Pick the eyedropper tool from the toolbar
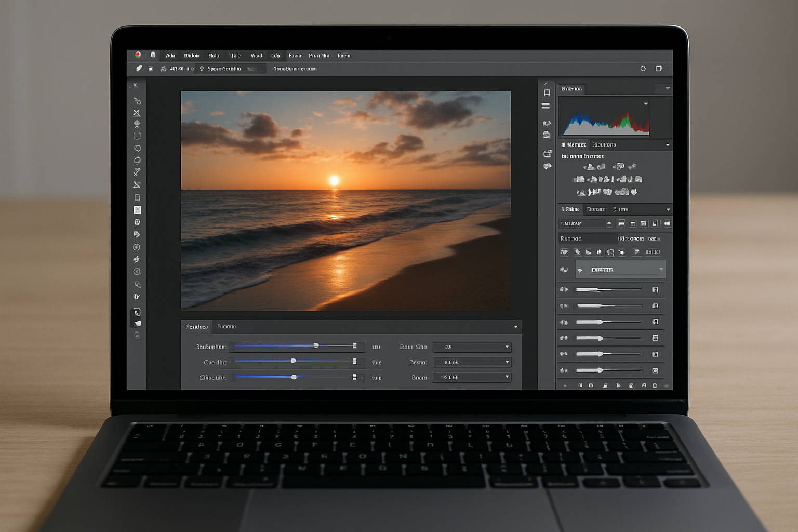 [137, 172]
